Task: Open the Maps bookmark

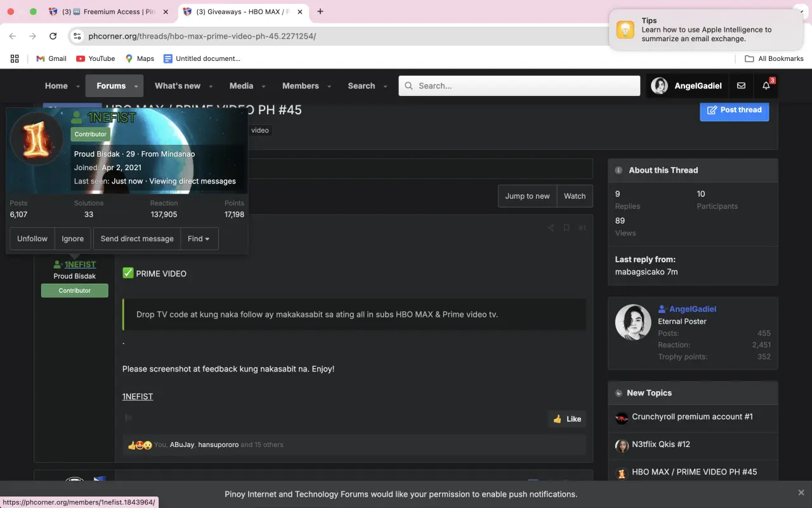Action: click(140, 58)
